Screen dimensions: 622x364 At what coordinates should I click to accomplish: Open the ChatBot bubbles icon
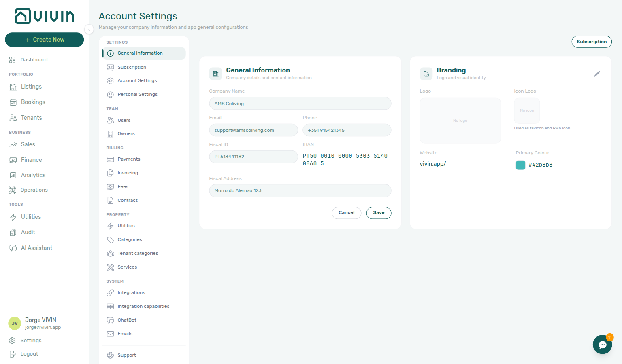(110, 320)
